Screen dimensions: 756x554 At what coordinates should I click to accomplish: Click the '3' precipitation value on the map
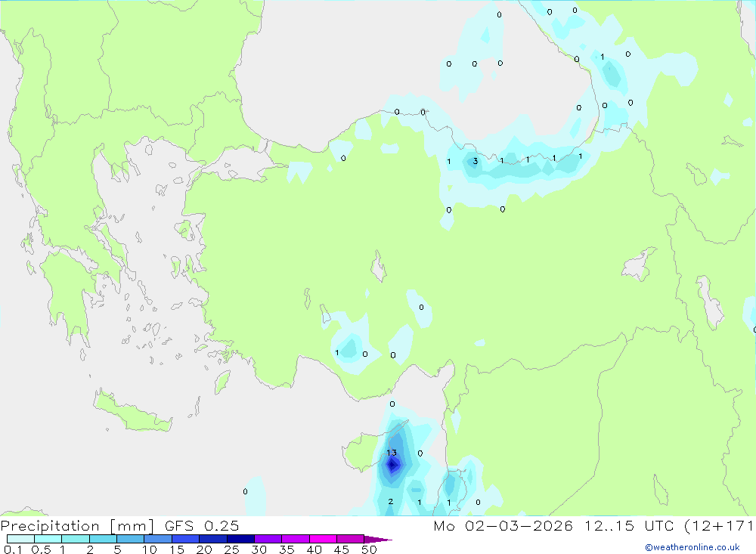click(x=476, y=161)
